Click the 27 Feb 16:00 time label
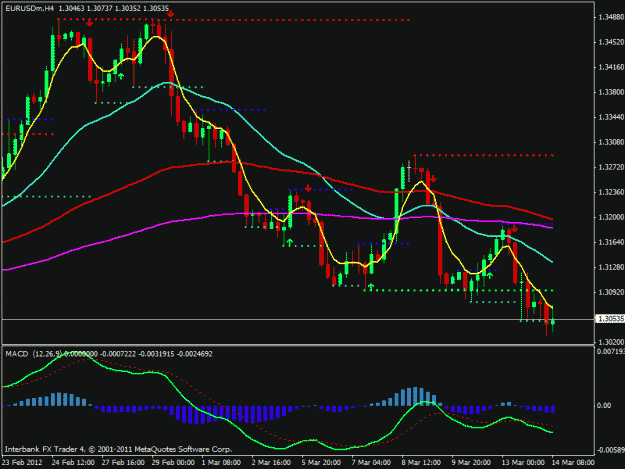 [123, 463]
